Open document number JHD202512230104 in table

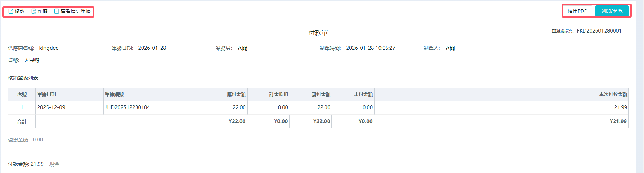click(x=127, y=107)
